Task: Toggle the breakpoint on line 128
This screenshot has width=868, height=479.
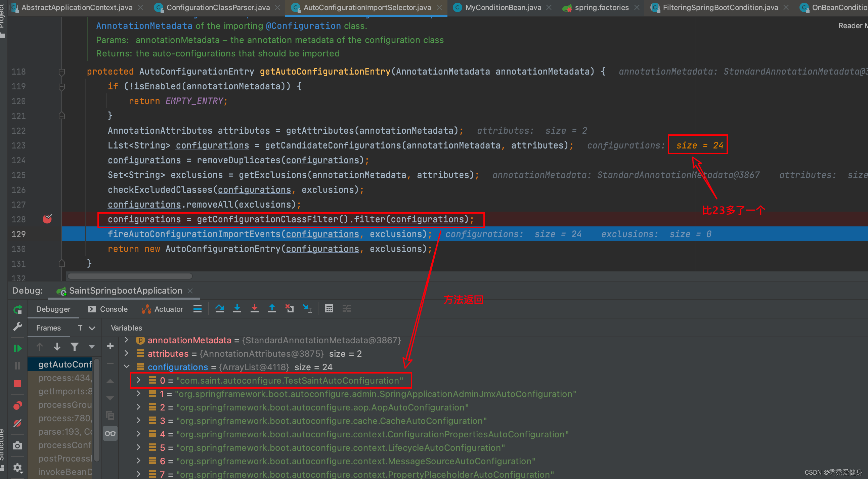Action: (47, 219)
